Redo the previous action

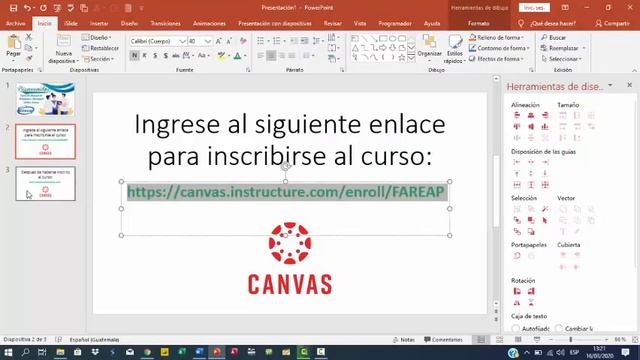[43, 8]
